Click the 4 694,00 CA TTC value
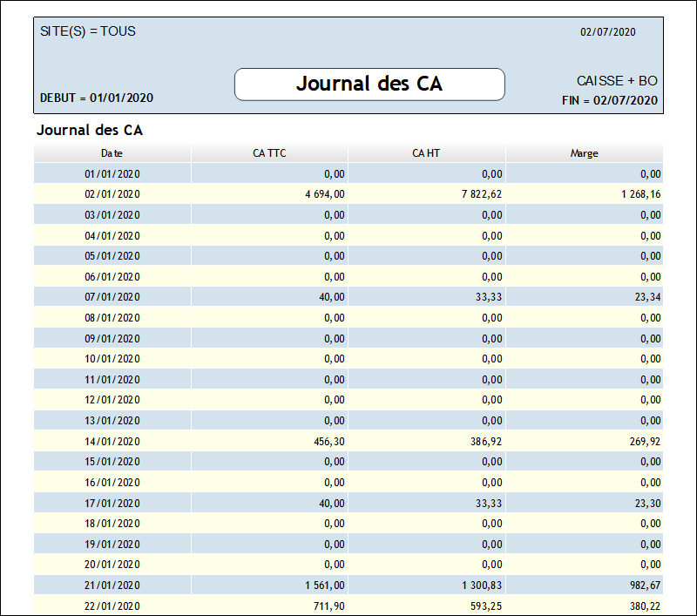Viewport: 697px width, 616px height. pyautogui.click(x=321, y=194)
